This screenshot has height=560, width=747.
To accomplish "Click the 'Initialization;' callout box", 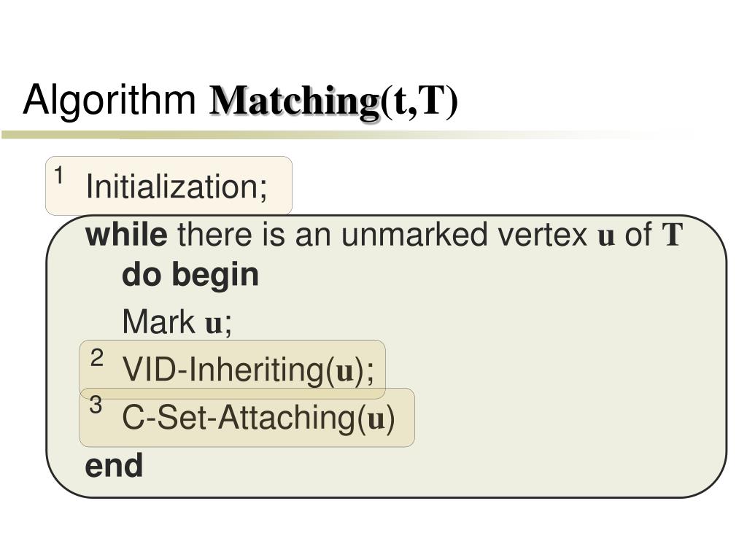I will click(169, 186).
